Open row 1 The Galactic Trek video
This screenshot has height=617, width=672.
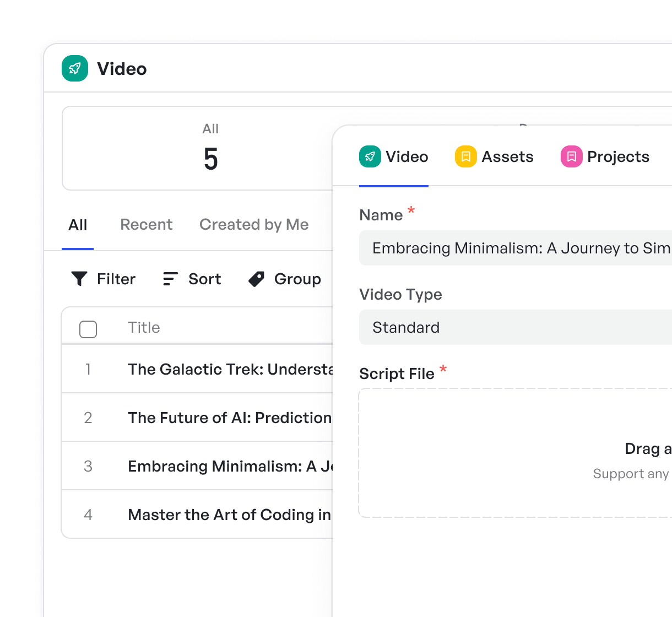coord(197,369)
